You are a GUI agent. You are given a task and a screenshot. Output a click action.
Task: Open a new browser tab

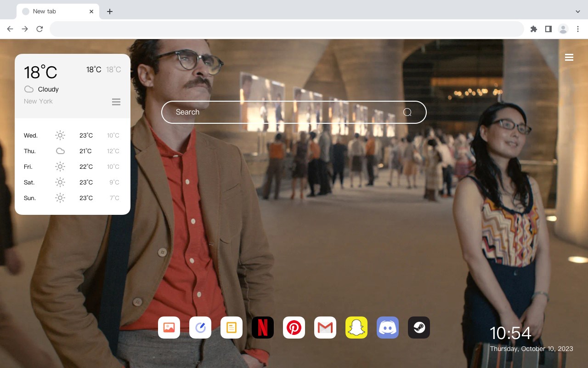tap(109, 11)
